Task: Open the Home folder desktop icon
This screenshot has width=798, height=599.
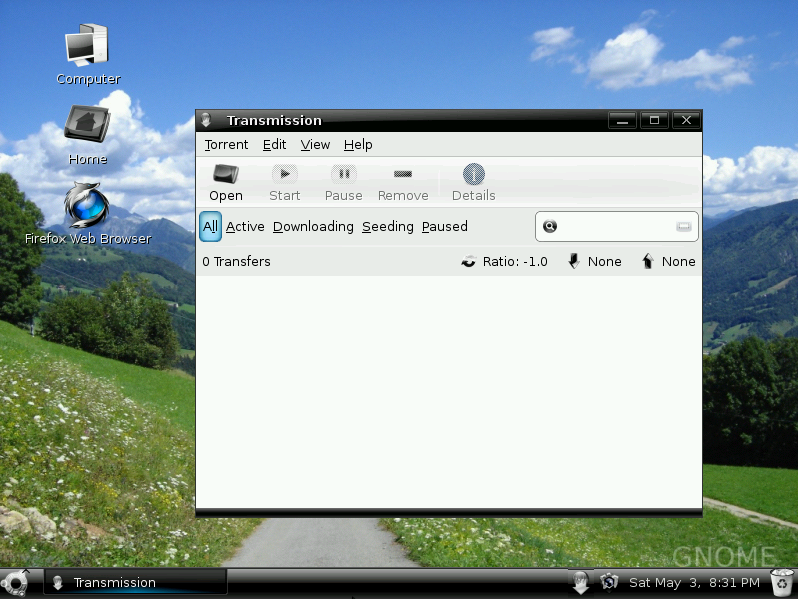Action: click(x=88, y=135)
